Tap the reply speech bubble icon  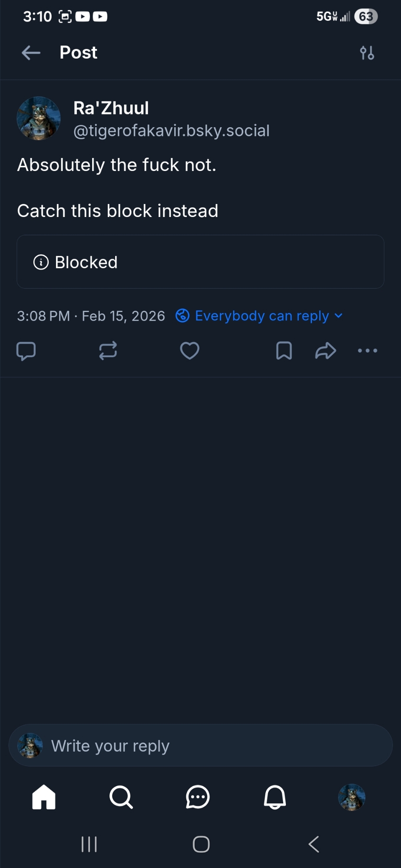(26, 351)
